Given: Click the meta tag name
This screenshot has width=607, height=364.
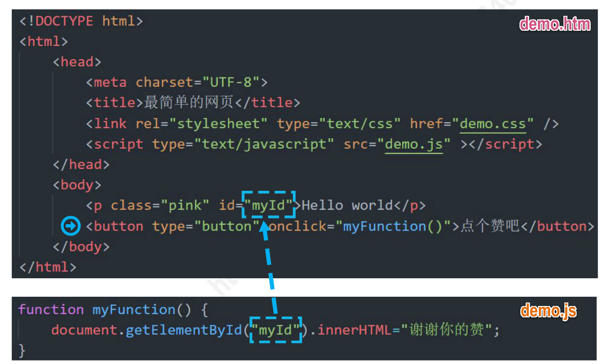Looking at the screenshot, I should point(110,82).
